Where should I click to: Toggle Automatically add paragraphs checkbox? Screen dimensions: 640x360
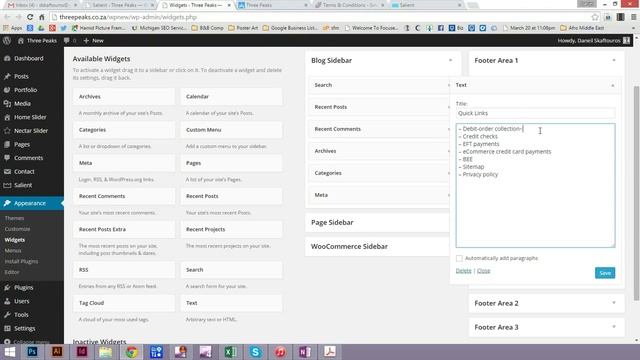[459, 258]
